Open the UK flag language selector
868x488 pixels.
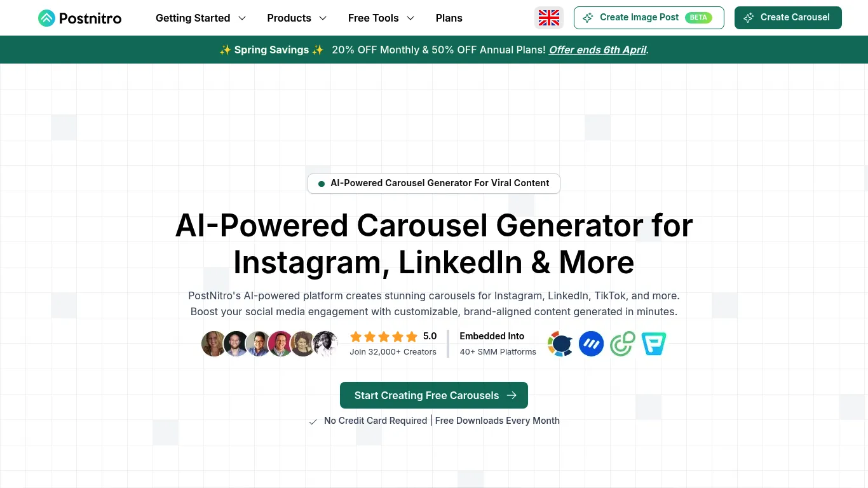pyautogui.click(x=548, y=18)
